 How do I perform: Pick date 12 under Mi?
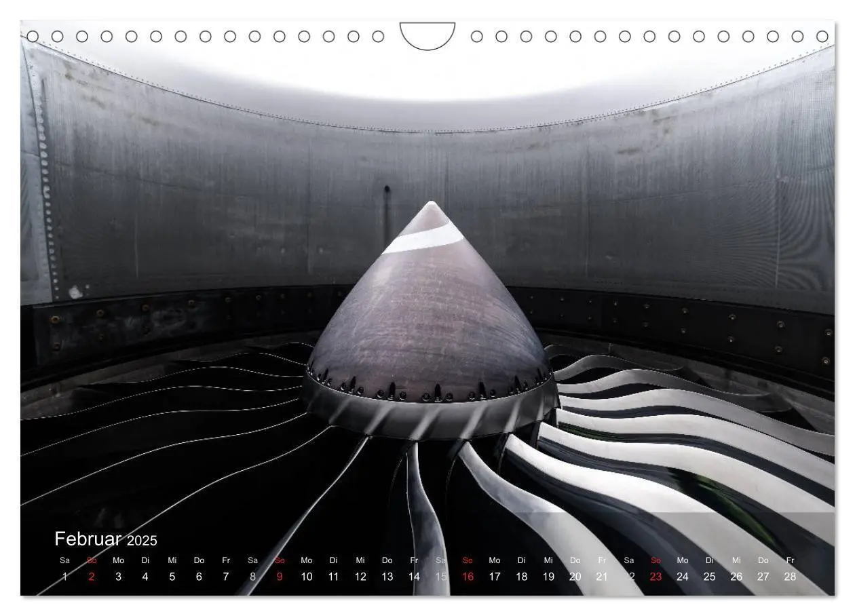tap(360, 577)
